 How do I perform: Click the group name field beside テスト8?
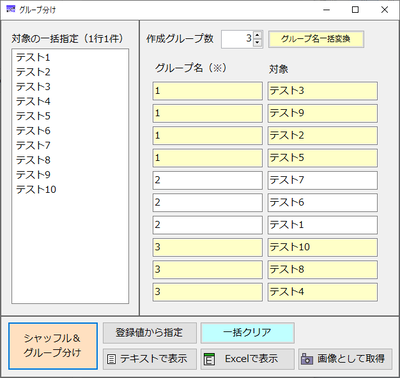pyautogui.click(x=208, y=269)
